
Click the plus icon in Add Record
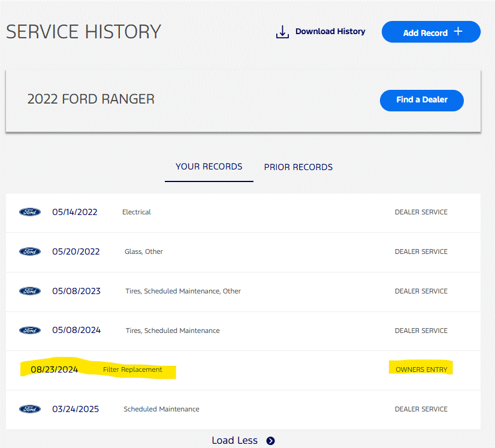[458, 31]
